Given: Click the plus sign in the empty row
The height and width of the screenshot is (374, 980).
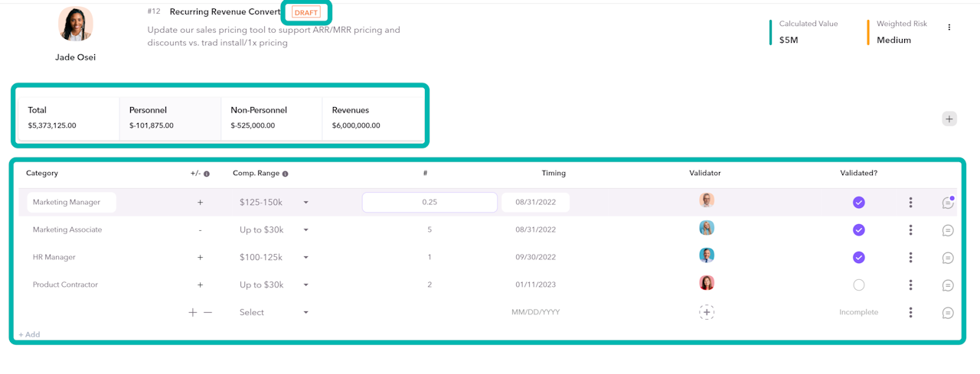Looking at the screenshot, I should click(193, 312).
